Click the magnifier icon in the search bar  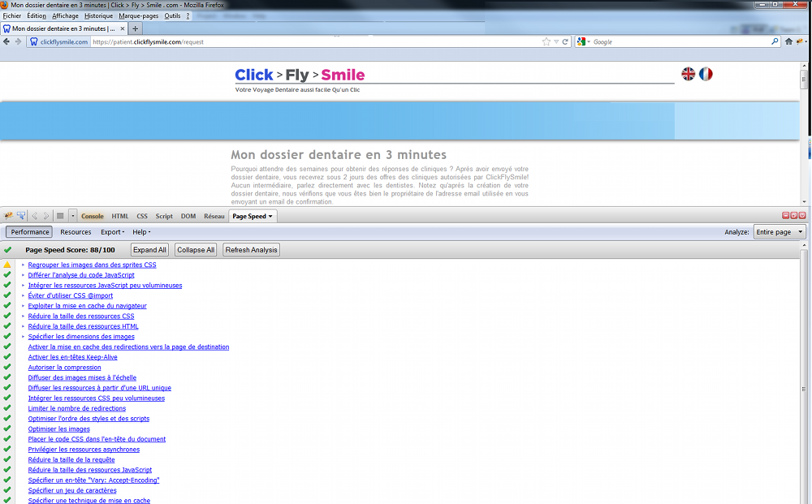[775, 41]
